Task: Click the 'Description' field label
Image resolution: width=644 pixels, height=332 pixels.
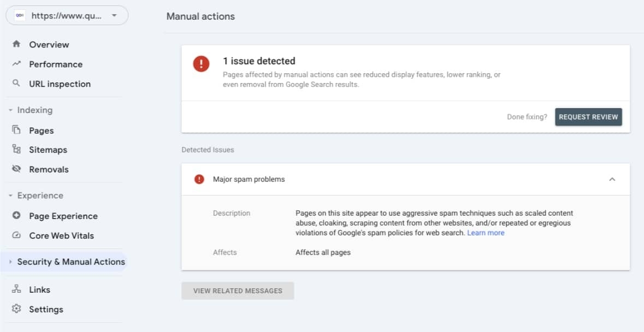Action: coord(231,214)
